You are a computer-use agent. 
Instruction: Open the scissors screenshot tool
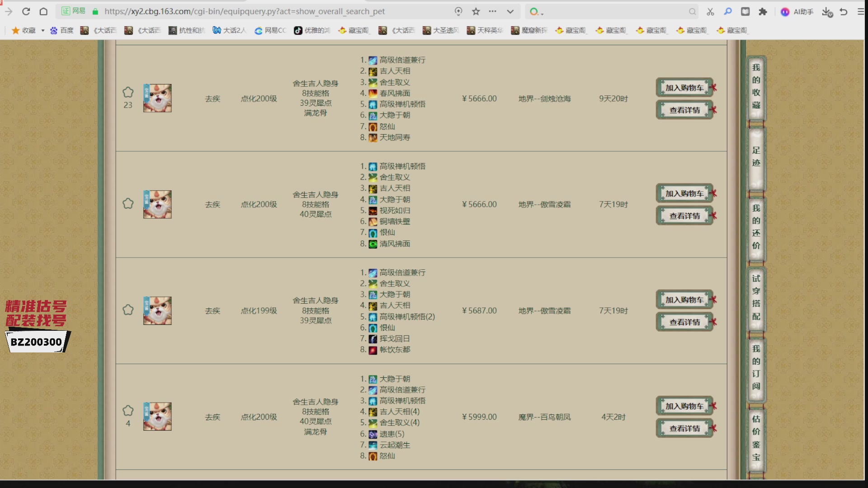coord(710,11)
